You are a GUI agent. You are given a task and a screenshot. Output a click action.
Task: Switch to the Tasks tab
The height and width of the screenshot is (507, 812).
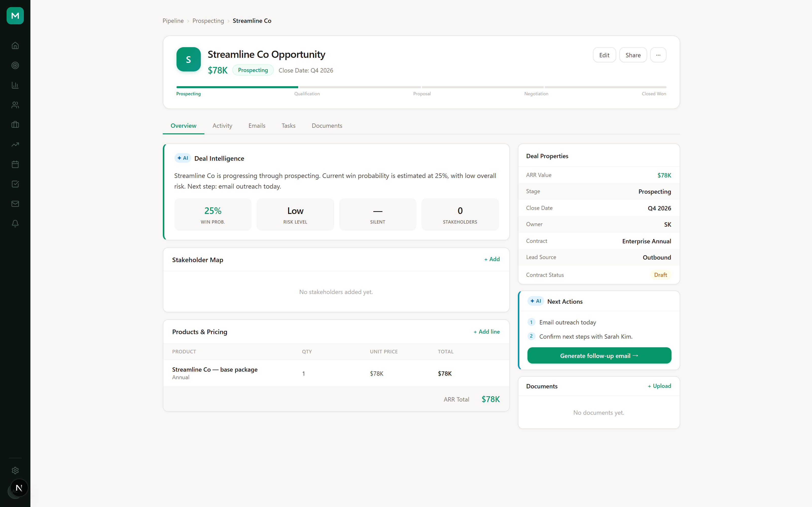pos(288,126)
